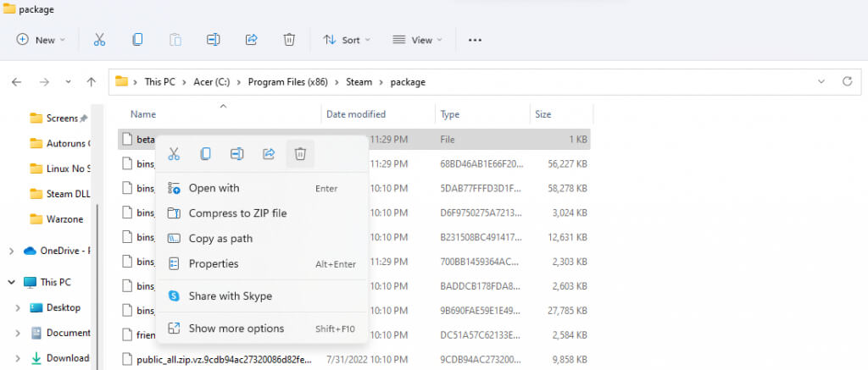
Task: Expand the Downloads tree node
Action: pos(18,358)
